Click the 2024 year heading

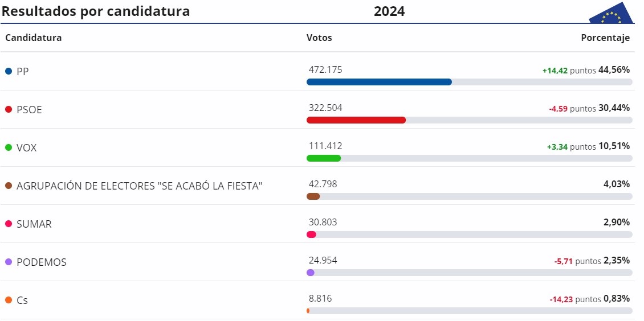(389, 11)
